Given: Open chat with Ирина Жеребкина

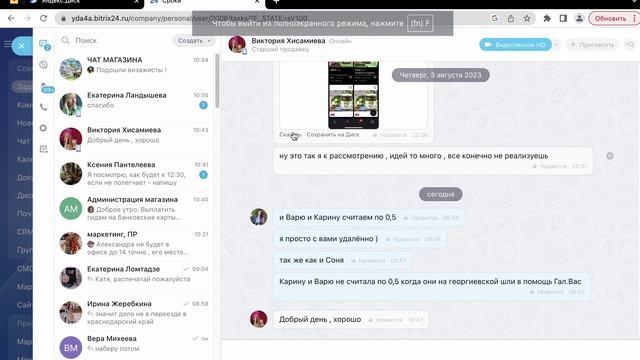Looking at the screenshot, I should pyautogui.click(x=134, y=312).
